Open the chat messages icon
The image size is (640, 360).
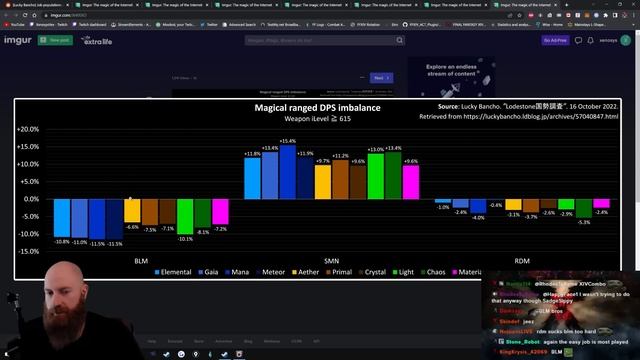(x=578, y=40)
